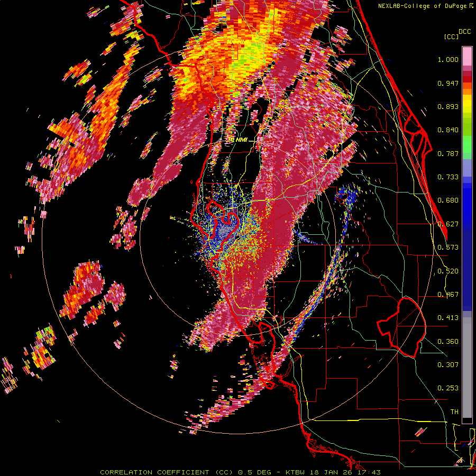Click the 0.947 legend value
This screenshot has height=476, width=476.
(x=448, y=83)
